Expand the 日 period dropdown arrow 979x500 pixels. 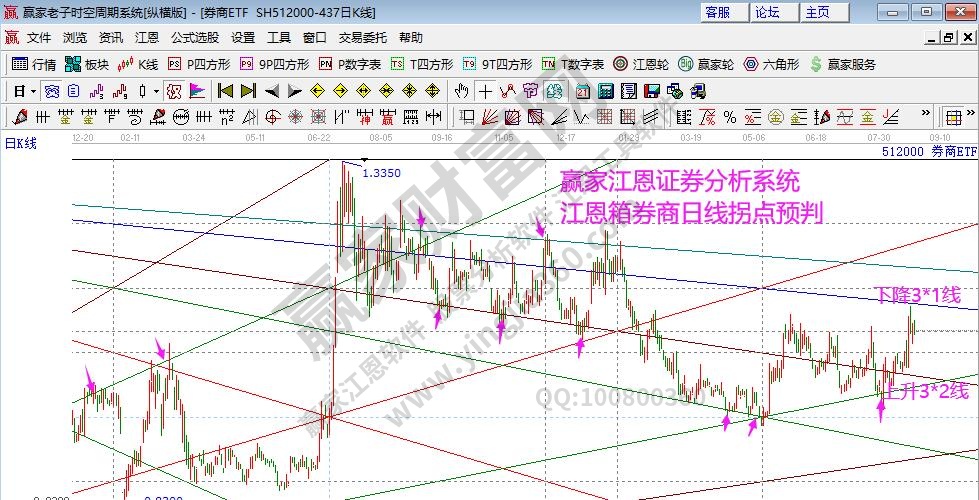coord(33,91)
